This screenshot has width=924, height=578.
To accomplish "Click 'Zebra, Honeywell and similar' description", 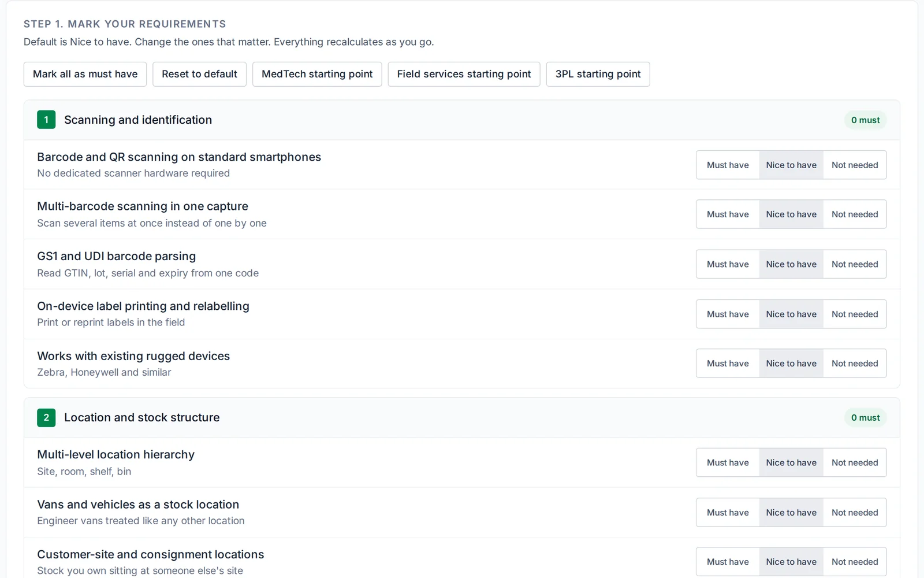I will tap(104, 372).
